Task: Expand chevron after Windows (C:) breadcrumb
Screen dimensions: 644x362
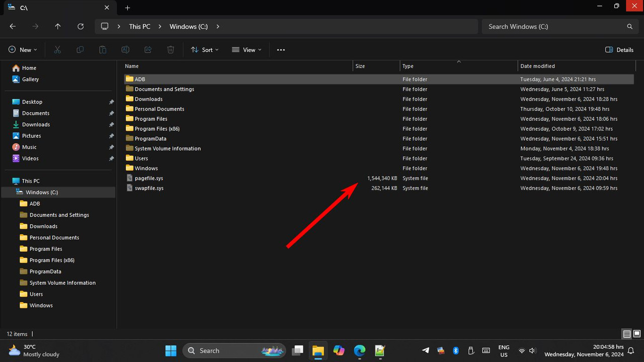Action: coord(218,27)
